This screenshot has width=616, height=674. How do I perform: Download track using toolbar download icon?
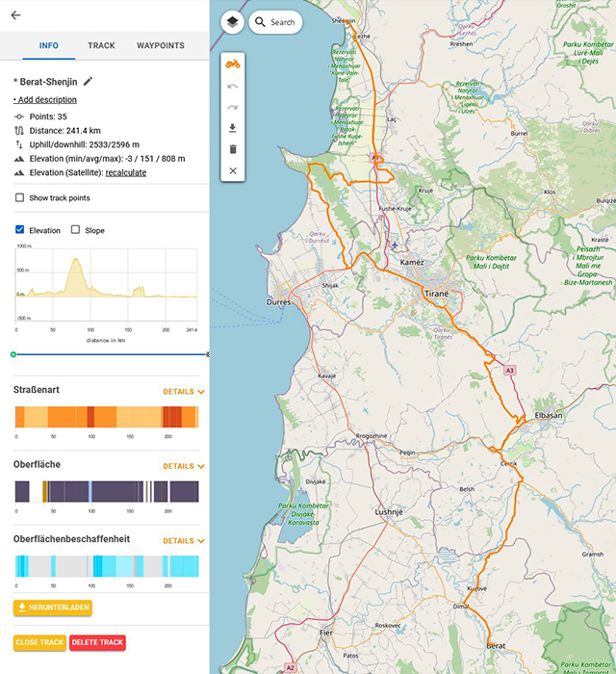[232, 128]
